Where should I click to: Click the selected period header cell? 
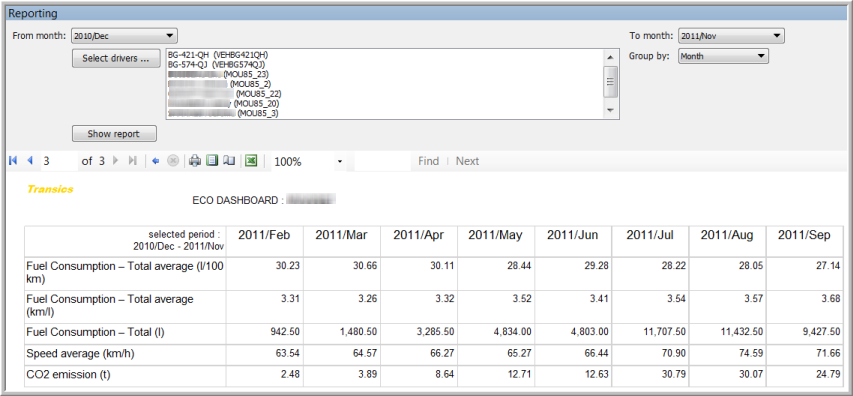pos(125,240)
